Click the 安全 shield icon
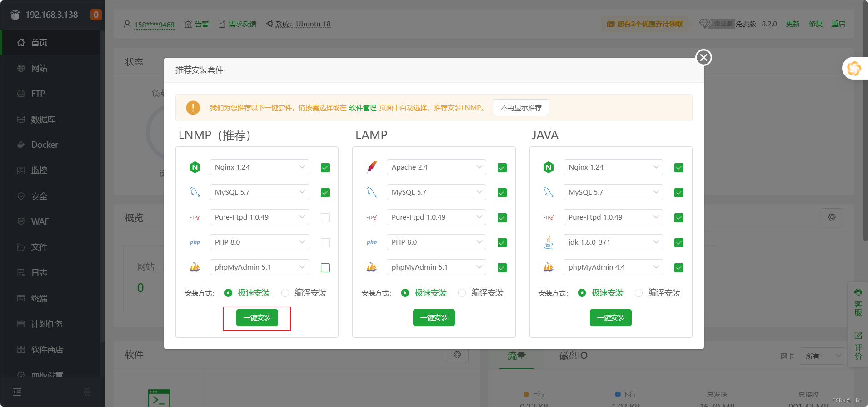Screen dimensions: 868x407 pos(21,196)
